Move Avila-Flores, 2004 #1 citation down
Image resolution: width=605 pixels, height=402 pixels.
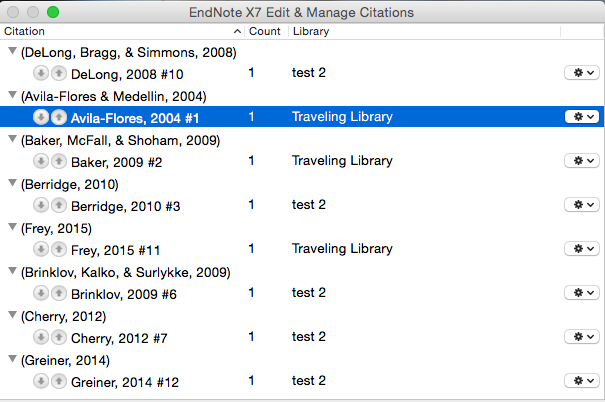[x=40, y=118]
